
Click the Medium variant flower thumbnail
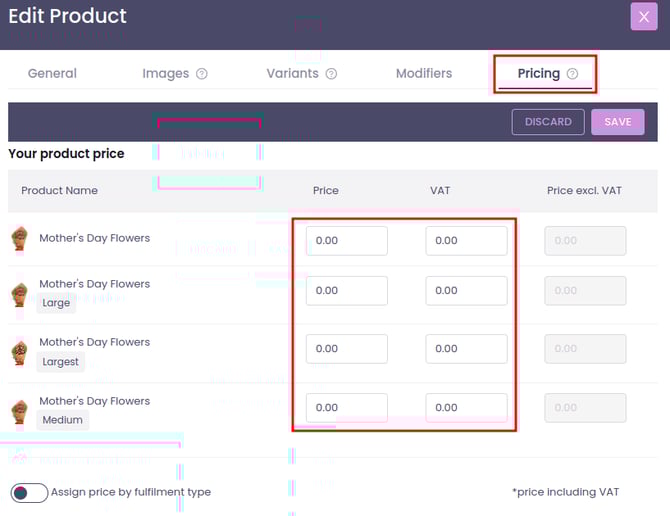19,410
